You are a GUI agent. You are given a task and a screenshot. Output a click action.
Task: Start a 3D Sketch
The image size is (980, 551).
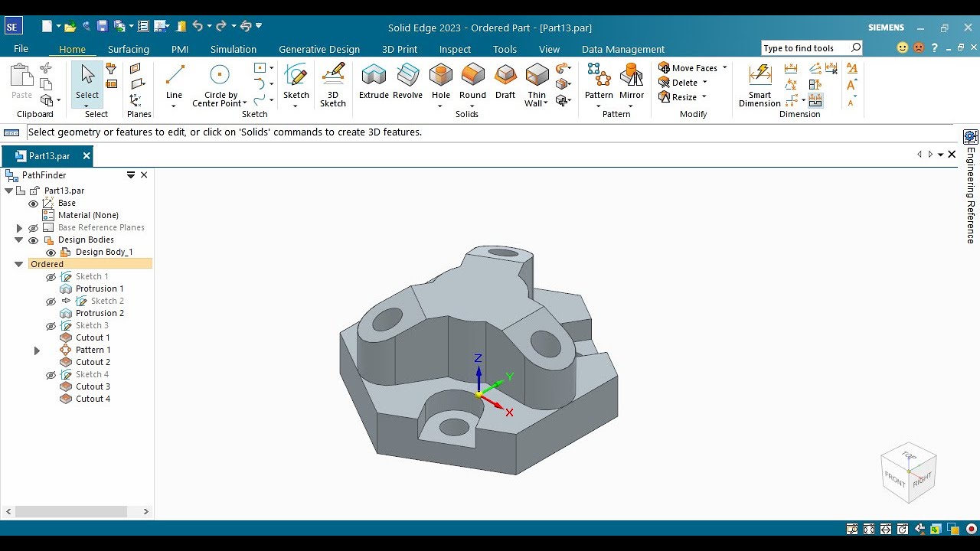[x=333, y=84]
